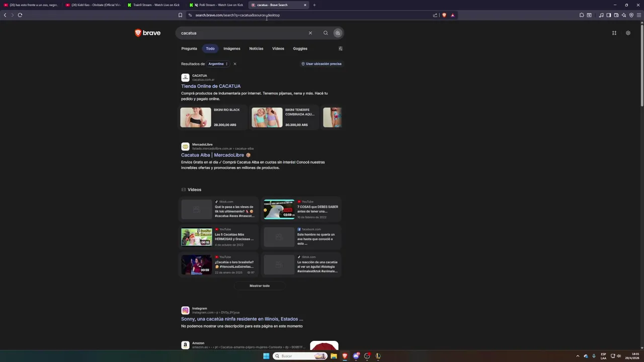The width and height of the screenshot is (644, 362).
Task: Switch to the Videos tab
Action: [x=278, y=49]
